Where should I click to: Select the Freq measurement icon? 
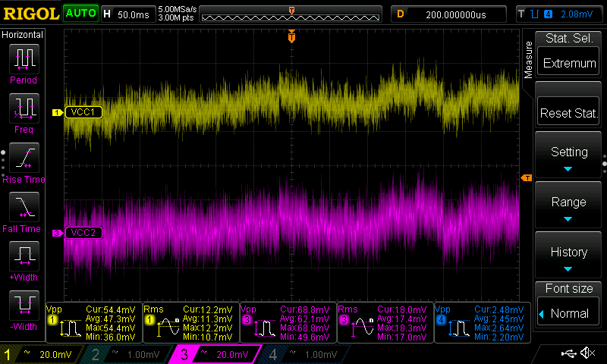click(23, 110)
